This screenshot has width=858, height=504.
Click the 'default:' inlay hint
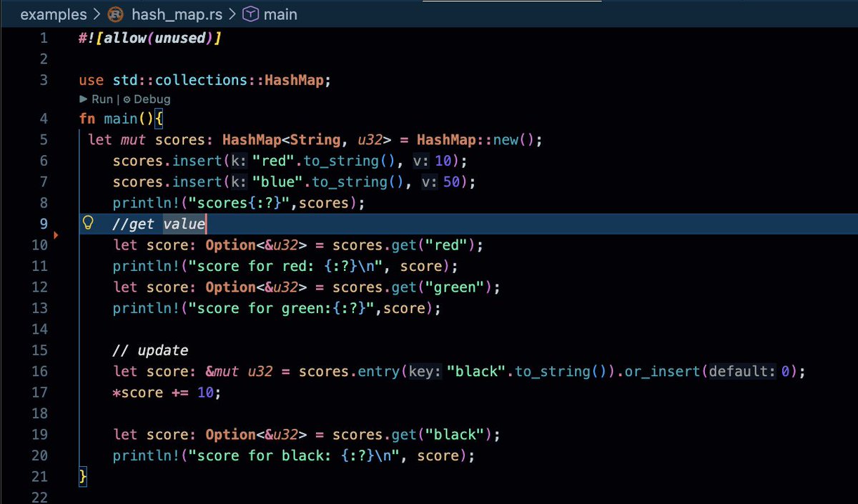pos(742,371)
